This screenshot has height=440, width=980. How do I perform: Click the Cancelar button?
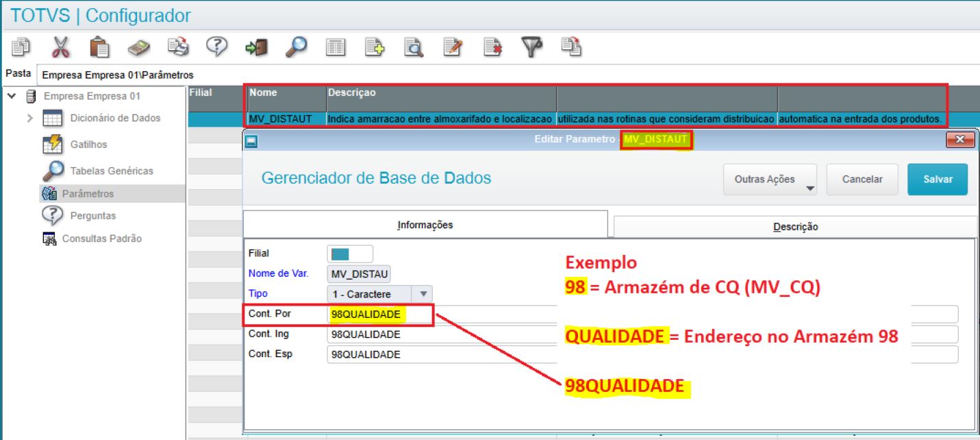(x=862, y=180)
